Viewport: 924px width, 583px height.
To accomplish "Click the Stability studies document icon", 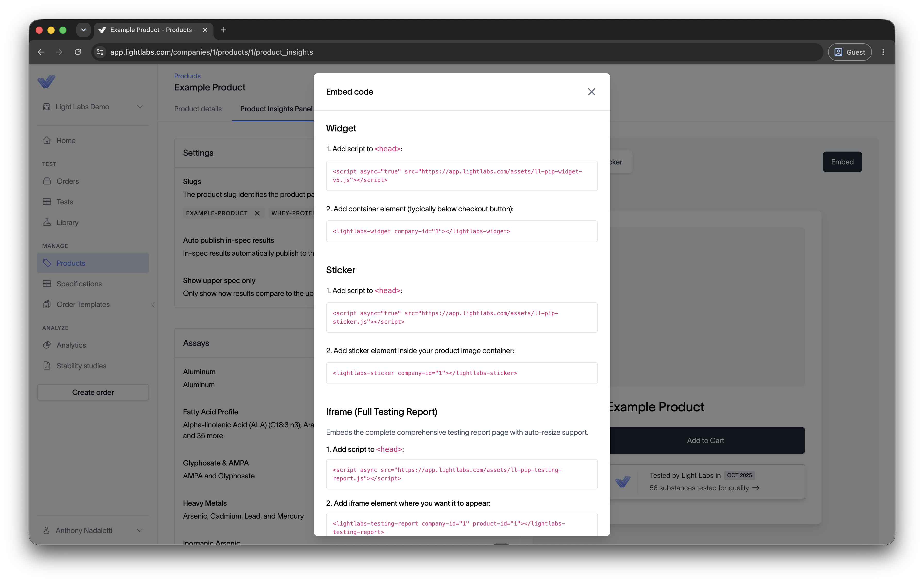I will pyautogui.click(x=47, y=366).
